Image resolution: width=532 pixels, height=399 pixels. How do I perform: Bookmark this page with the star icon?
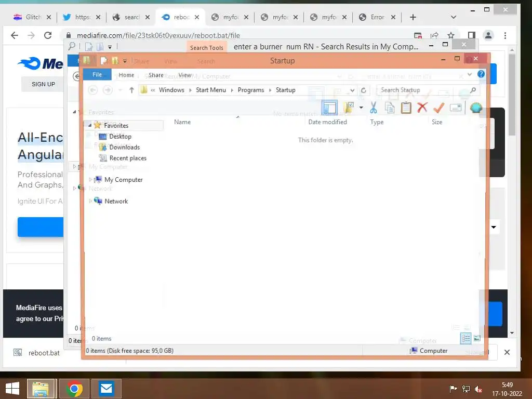pyautogui.click(x=450, y=35)
